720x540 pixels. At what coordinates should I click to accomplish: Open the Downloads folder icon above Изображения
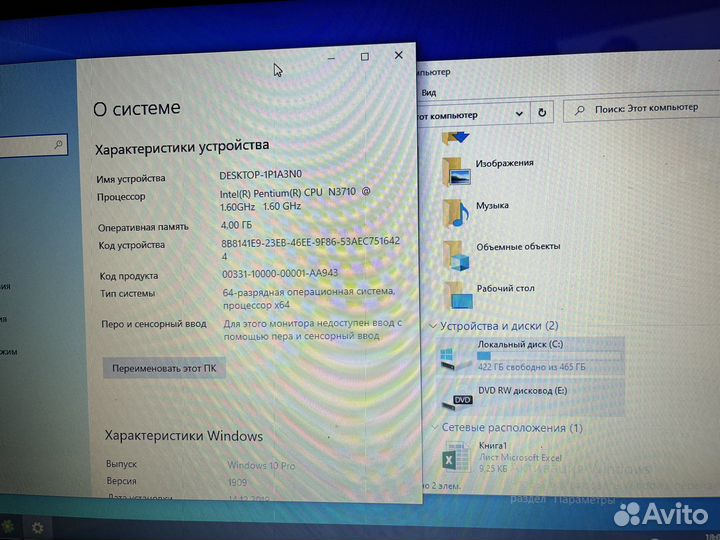[x=455, y=138]
